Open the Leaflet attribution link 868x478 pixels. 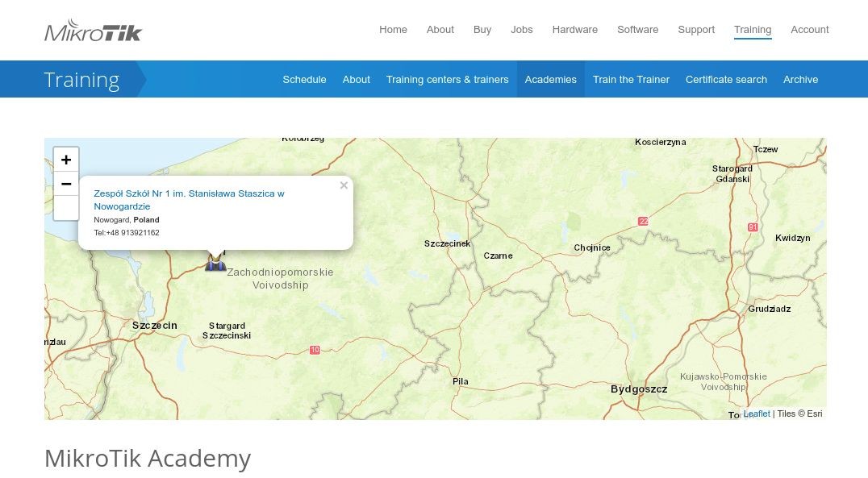(x=756, y=414)
